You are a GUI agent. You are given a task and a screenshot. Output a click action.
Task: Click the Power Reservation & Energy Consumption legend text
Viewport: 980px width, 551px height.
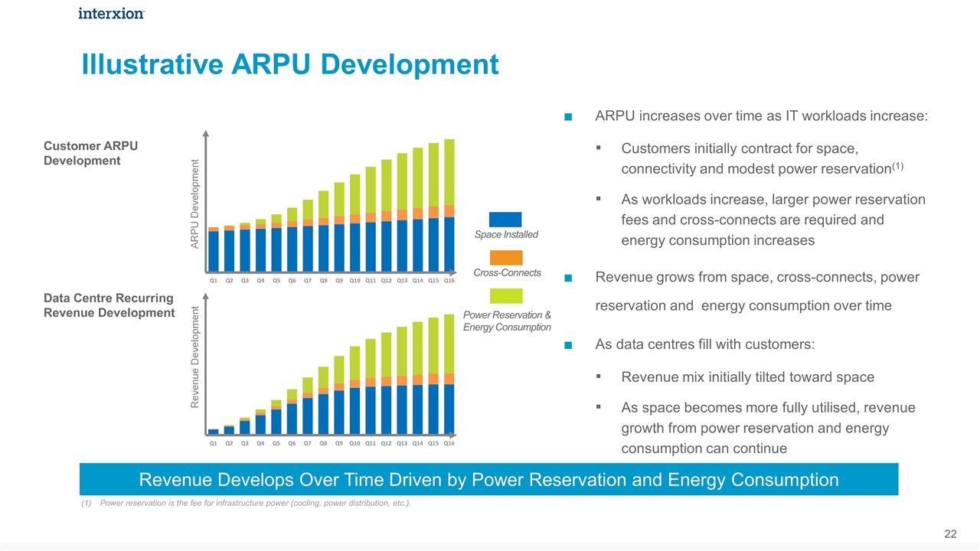[x=507, y=321]
